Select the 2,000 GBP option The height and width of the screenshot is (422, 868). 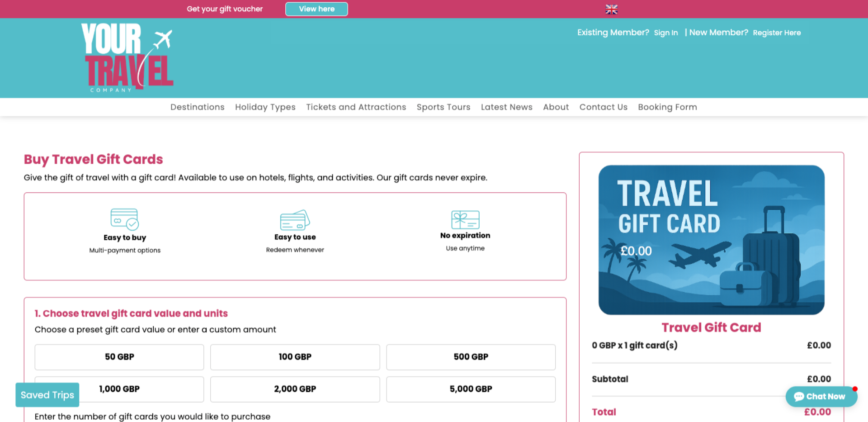point(295,389)
